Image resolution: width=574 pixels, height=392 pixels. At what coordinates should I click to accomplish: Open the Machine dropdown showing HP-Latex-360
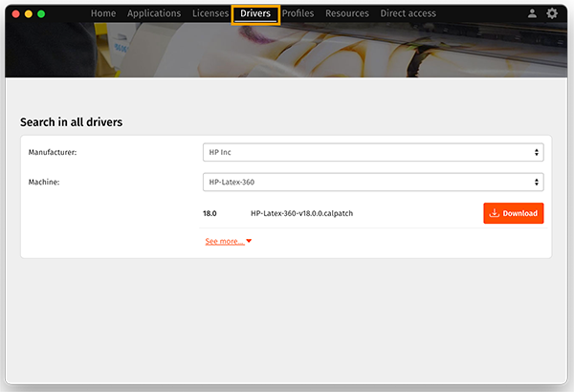point(372,182)
